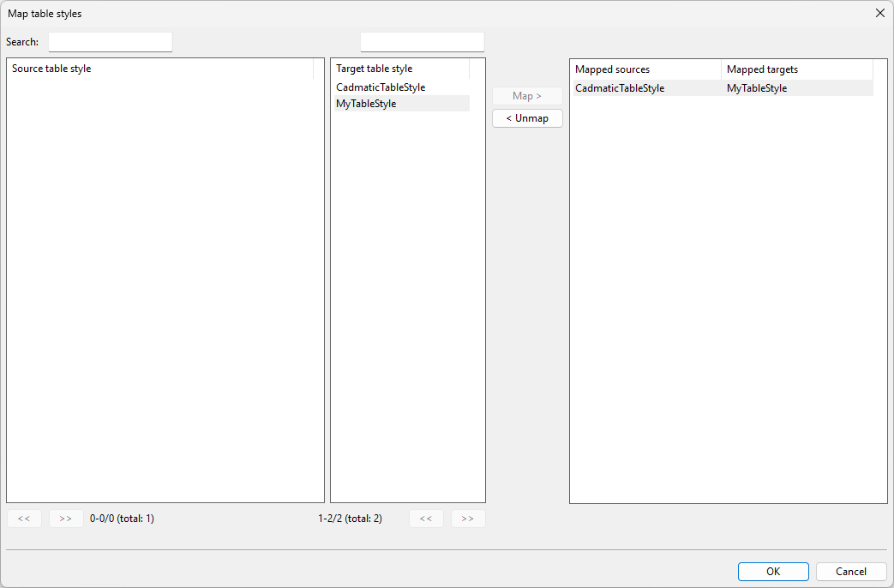The width and height of the screenshot is (894, 588).
Task: Cancel the table style mapping
Action: (x=851, y=572)
